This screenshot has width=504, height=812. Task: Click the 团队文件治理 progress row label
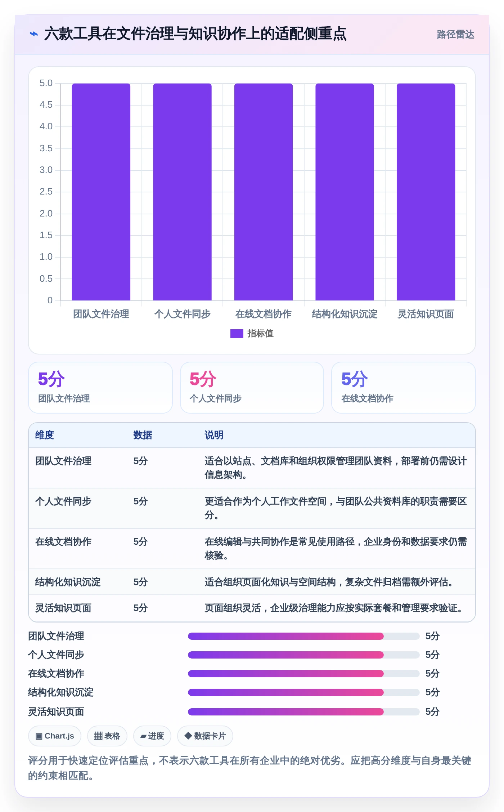tap(56, 636)
